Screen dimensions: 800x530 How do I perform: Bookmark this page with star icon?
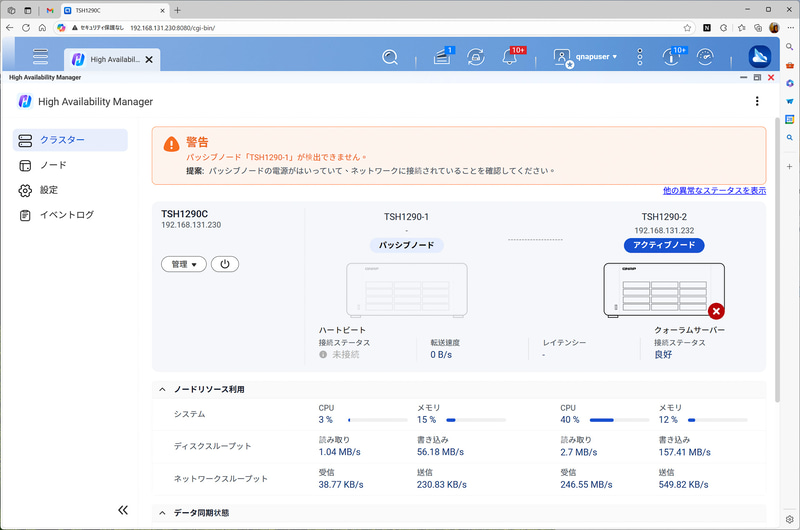tap(687, 28)
